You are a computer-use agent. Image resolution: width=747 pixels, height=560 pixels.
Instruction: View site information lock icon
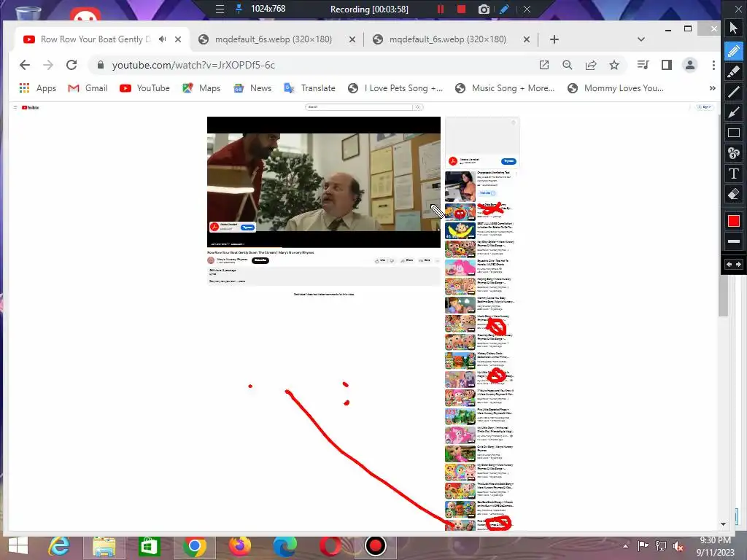(101, 65)
